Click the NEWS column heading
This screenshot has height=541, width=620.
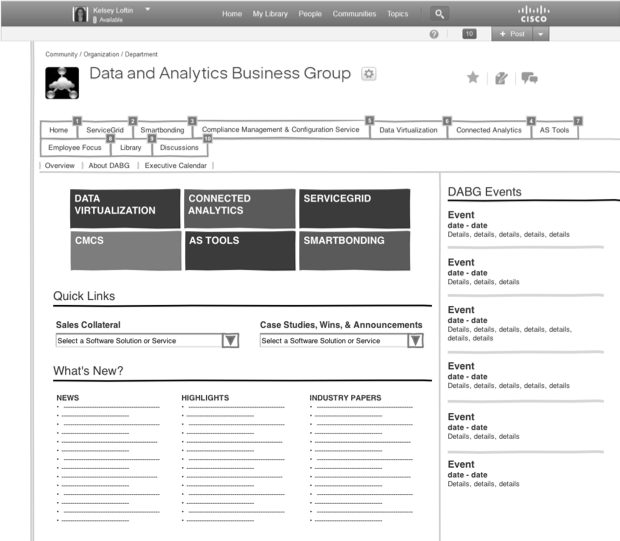68,398
